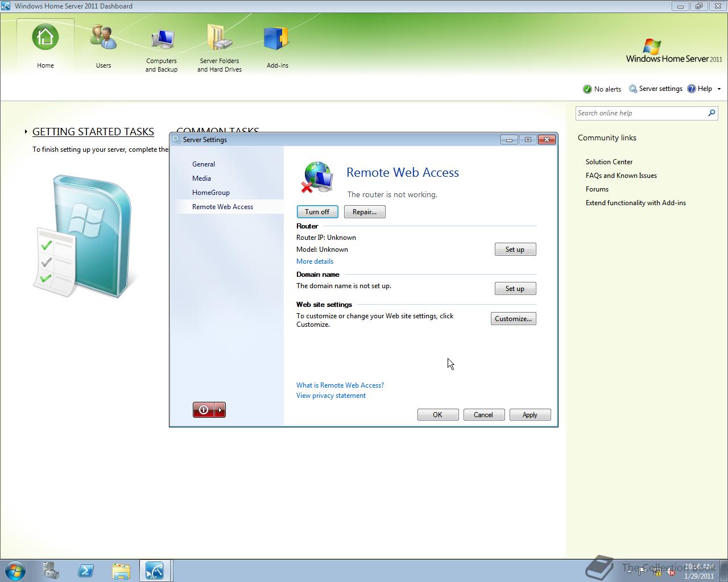Open Extend functionality with Add-ins link

click(636, 203)
